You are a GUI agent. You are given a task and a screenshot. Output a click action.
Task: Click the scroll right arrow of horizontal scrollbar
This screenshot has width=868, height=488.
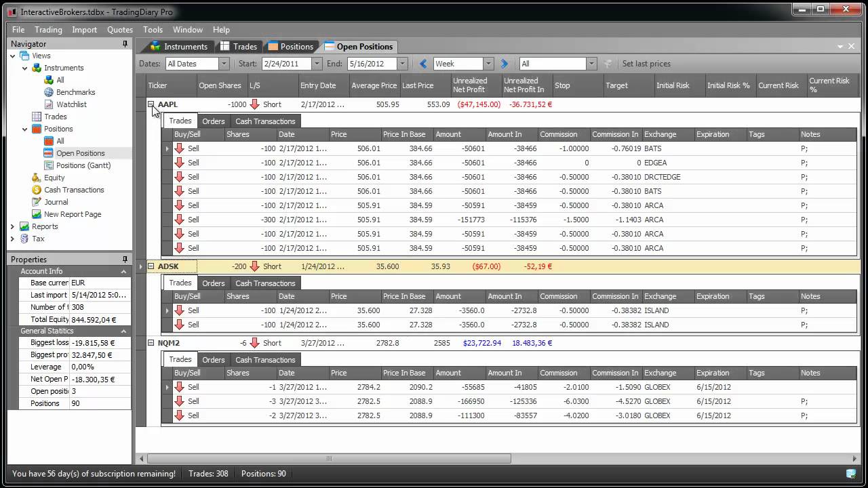pos(855,459)
